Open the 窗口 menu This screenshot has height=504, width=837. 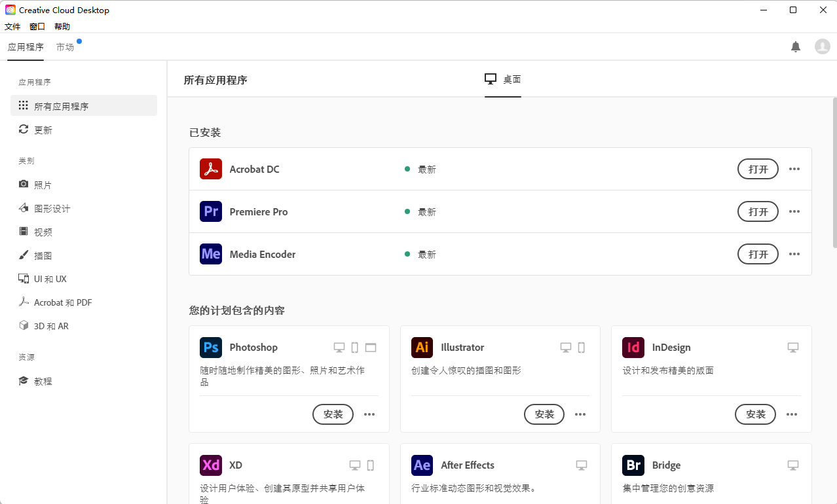[37, 27]
